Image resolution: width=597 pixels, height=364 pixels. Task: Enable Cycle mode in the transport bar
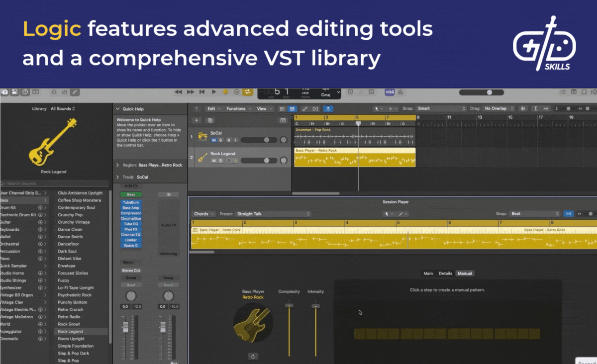247,92
